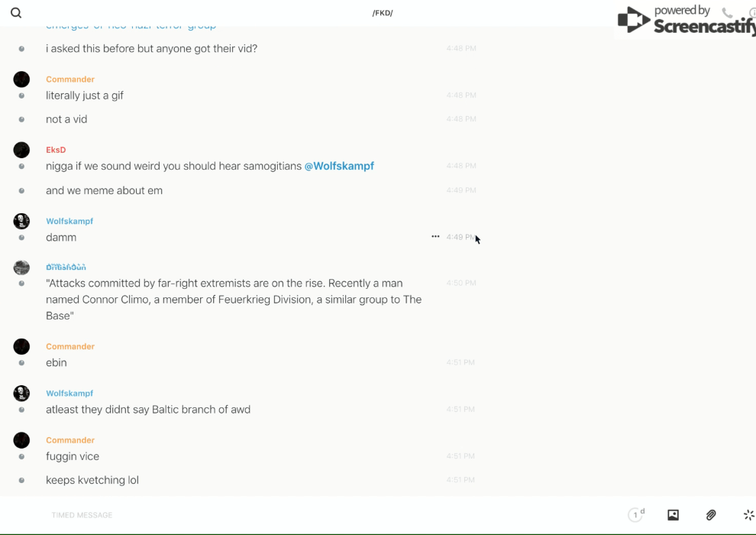
Task: Start a voice call with the phone icon
Action: (727, 13)
